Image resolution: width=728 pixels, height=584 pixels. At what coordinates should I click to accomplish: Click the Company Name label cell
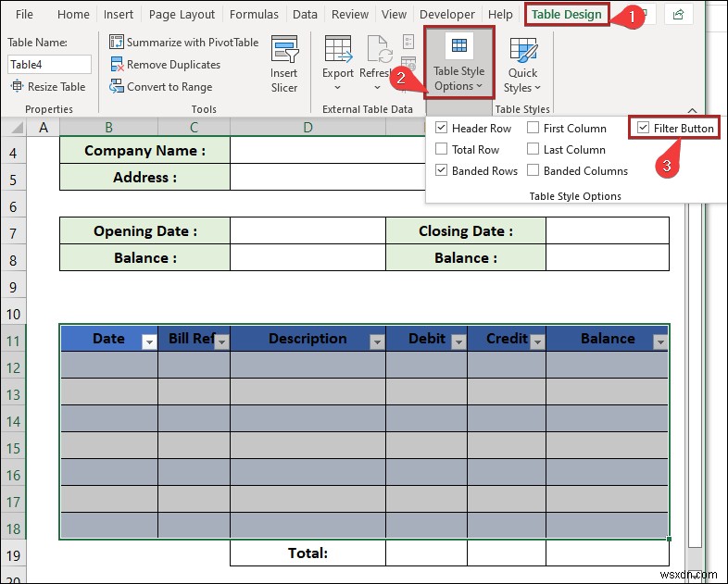[x=144, y=150]
